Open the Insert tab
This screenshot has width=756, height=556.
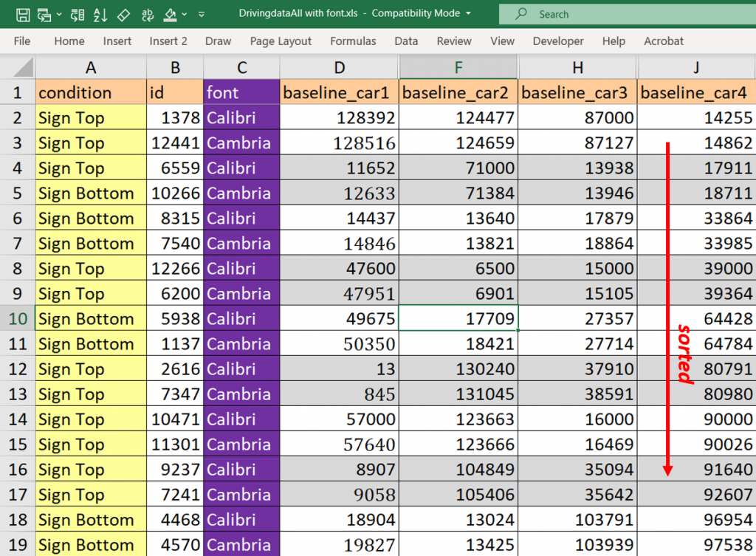[x=117, y=41]
